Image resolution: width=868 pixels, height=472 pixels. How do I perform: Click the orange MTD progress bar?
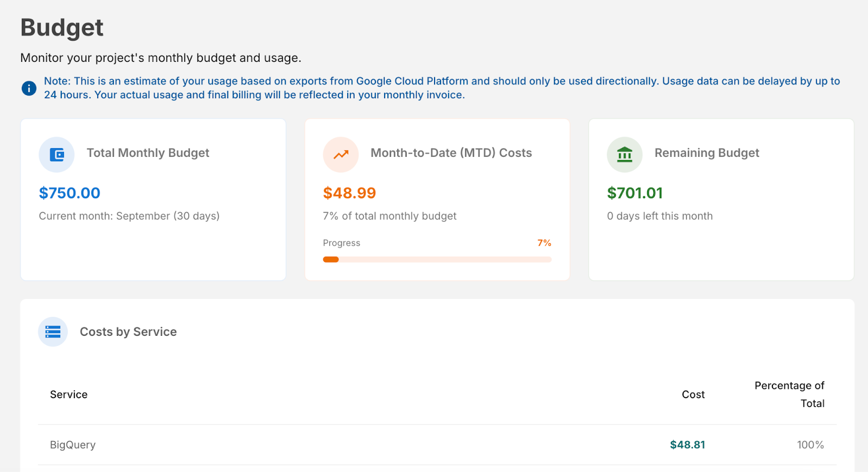point(437,259)
